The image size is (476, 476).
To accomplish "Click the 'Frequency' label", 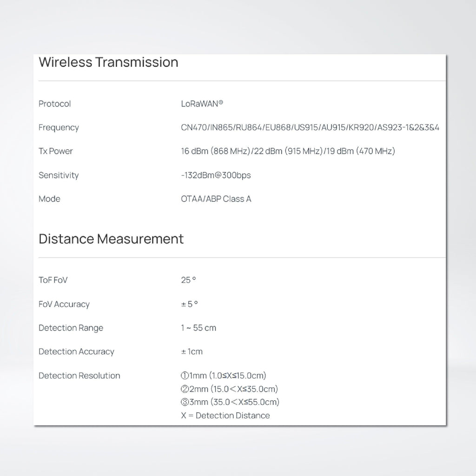I will pyautogui.click(x=59, y=128).
